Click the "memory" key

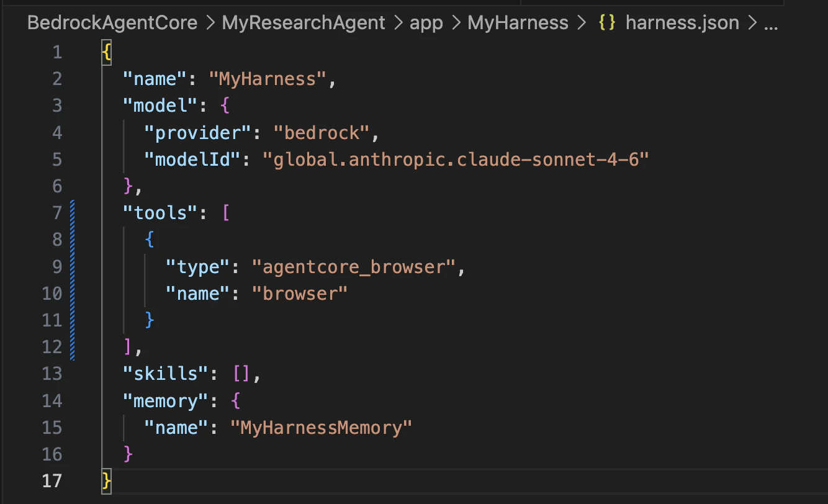pyautogui.click(x=166, y=400)
